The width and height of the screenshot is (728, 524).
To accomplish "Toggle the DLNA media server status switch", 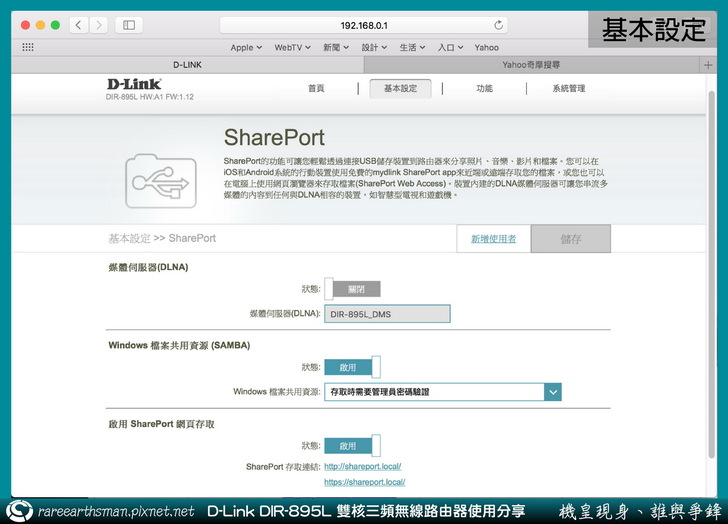I will click(352, 289).
